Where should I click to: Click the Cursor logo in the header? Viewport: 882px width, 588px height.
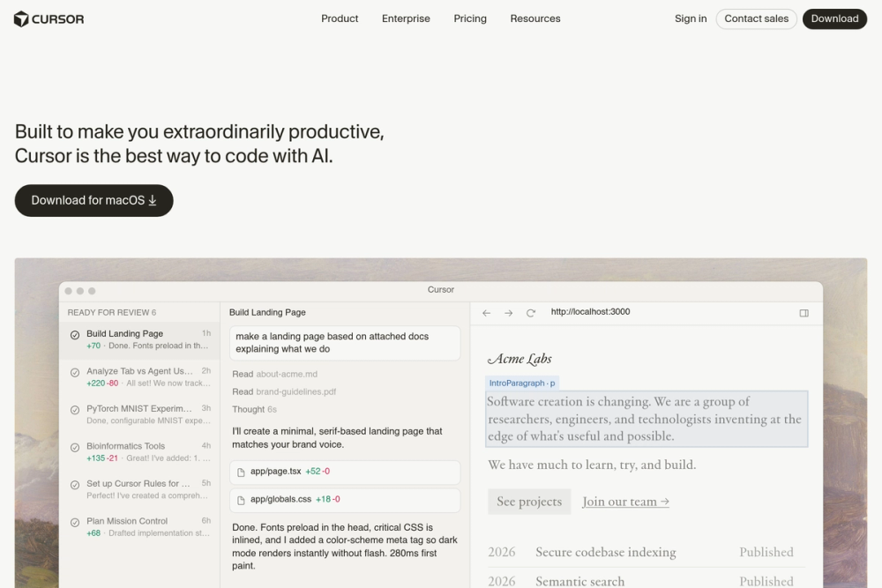49,18
